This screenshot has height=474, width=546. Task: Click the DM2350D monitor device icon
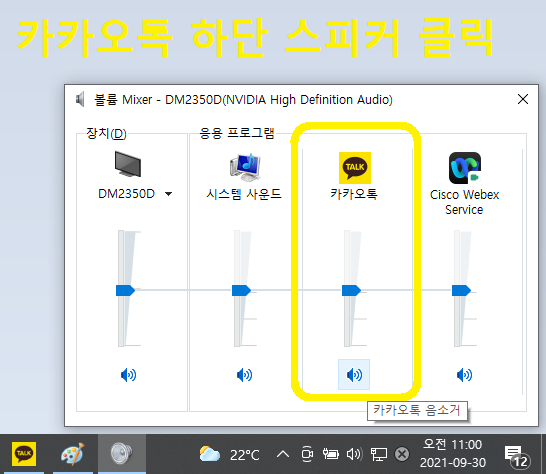[128, 164]
